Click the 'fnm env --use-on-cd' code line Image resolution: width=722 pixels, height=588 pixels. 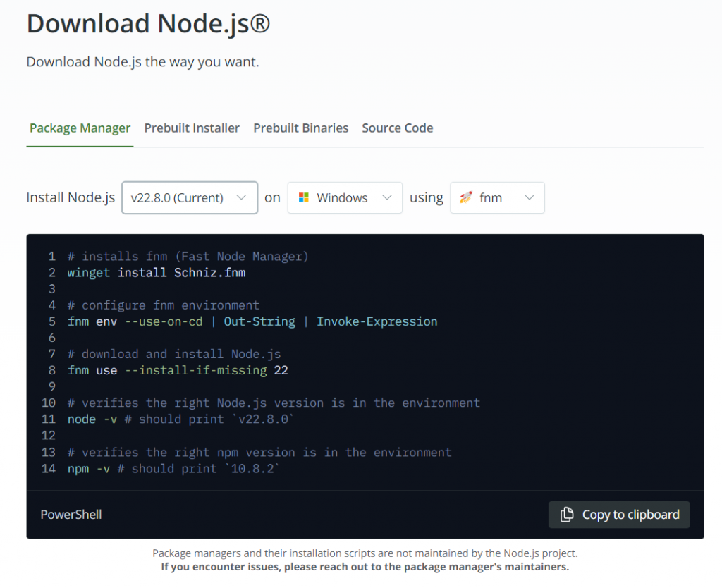tap(252, 321)
